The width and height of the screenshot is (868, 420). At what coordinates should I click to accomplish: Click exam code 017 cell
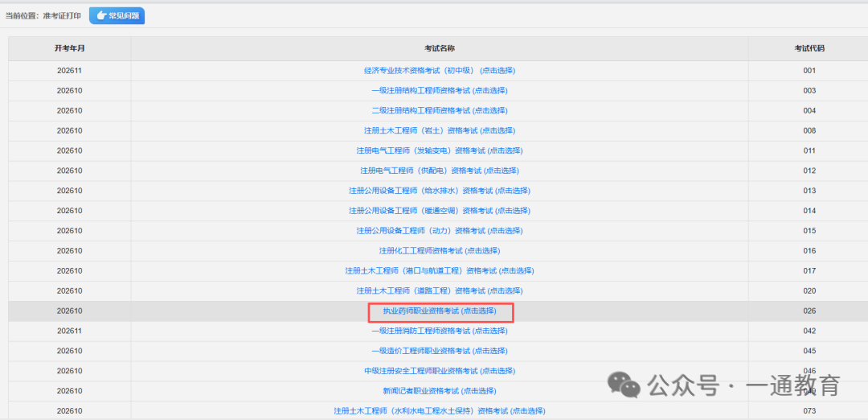(x=809, y=270)
